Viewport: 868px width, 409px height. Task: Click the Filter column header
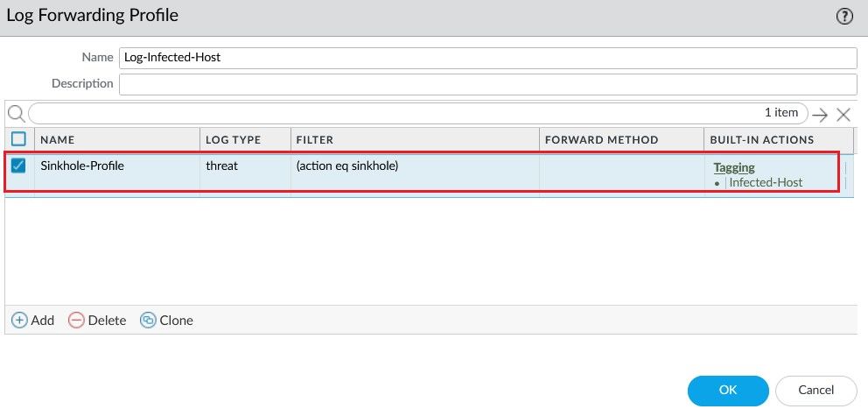(315, 140)
